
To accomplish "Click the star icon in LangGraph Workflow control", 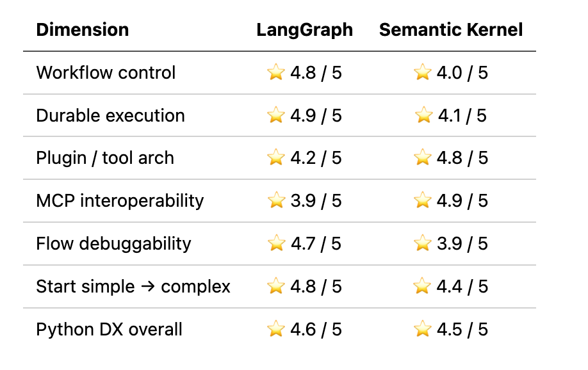I will pyautogui.click(x=275, y=72).
